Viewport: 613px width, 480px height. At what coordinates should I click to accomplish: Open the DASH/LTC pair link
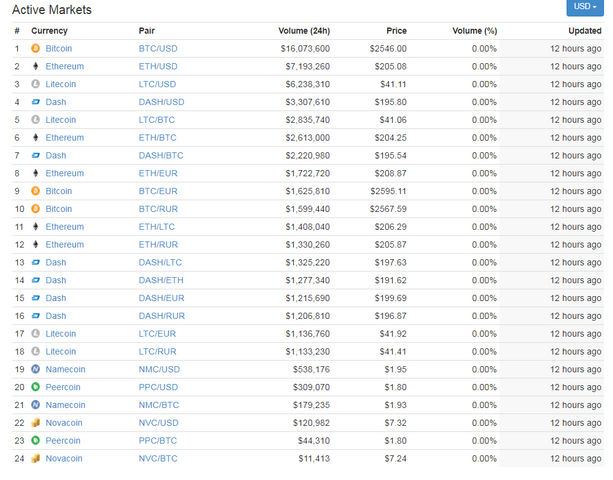pyautogui.click(x=160, y=262)
